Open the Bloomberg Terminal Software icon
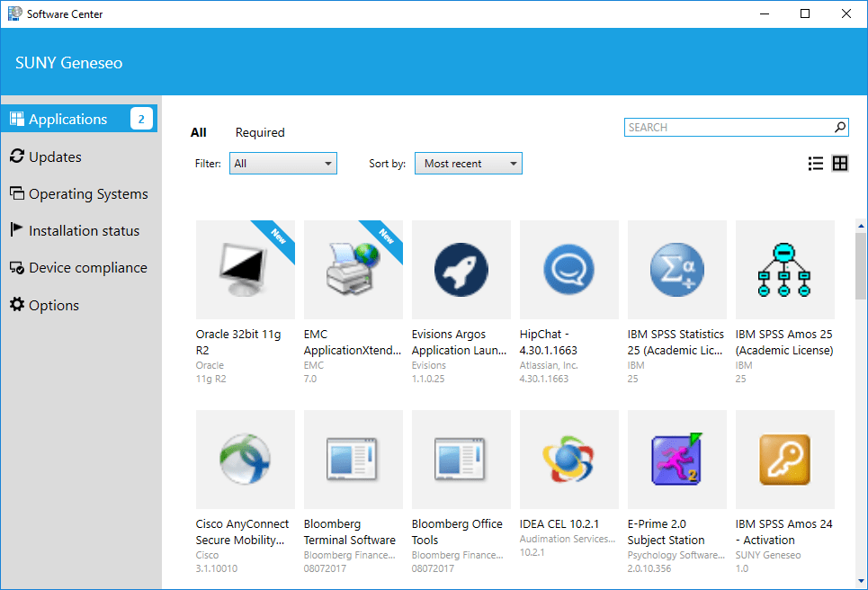 click(353, 460)
